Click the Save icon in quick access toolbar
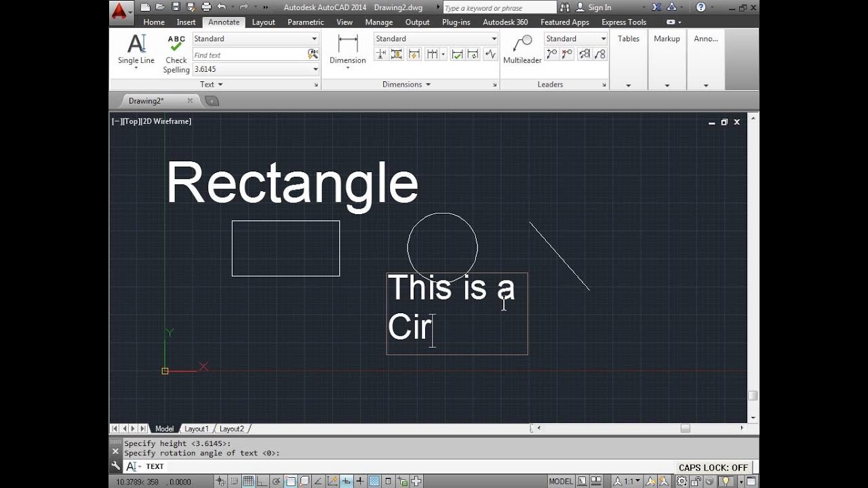 [176, 7]
